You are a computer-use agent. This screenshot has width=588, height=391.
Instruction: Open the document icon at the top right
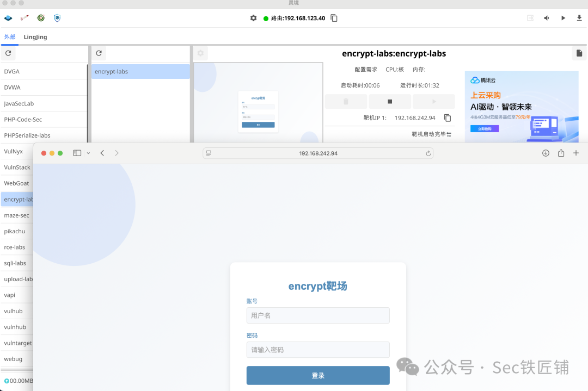point(579,53)
